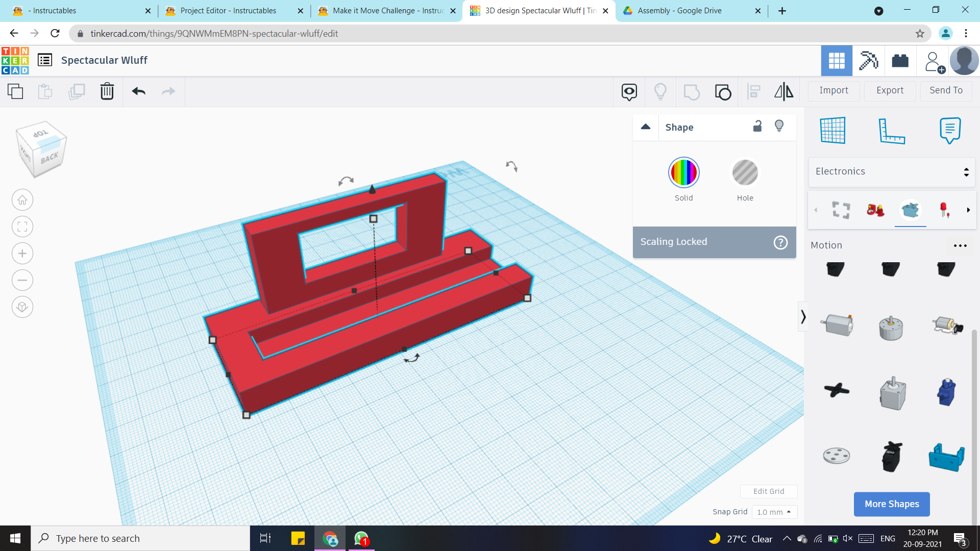Screen dimensions: 980x551
Task: Open the Scaling Locked help icon
Action: coord(780,242)
